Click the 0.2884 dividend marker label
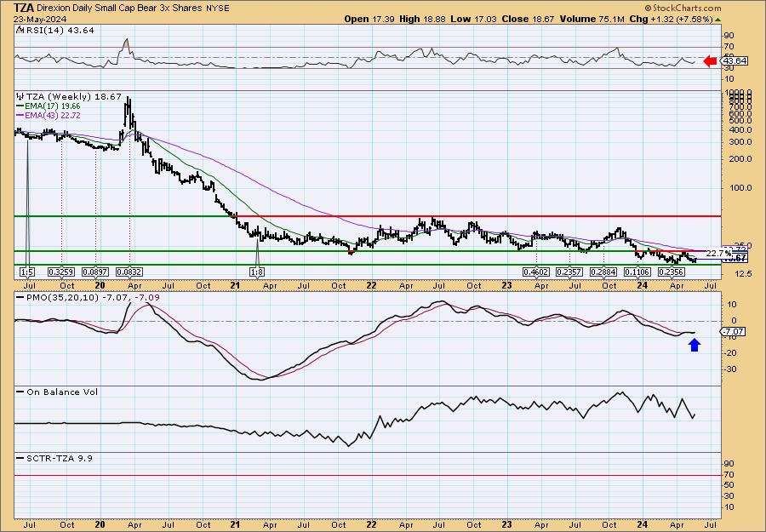 (603, 272)
